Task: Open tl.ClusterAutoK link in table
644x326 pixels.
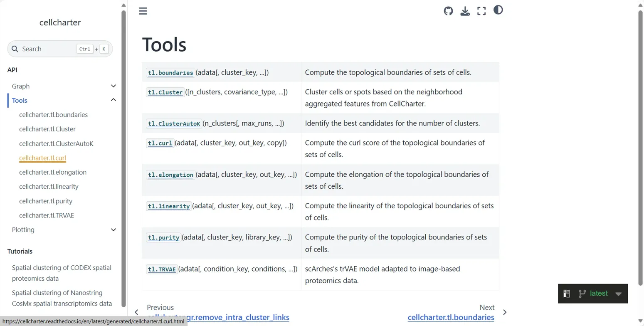Action: coord(174,123)
